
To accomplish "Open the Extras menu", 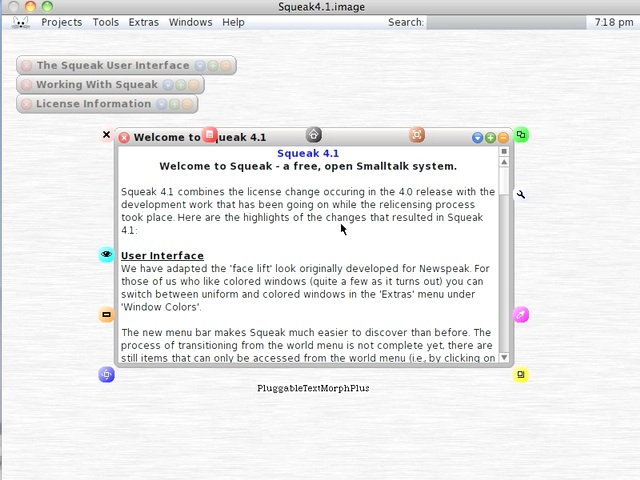I will pyautogui.click(x=143, y=22).
